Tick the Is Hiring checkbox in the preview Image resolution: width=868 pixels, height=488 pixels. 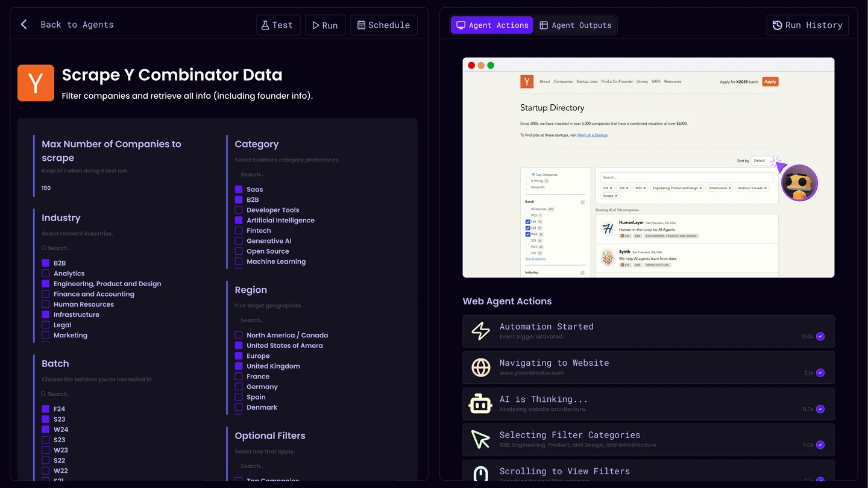(528, 181)
